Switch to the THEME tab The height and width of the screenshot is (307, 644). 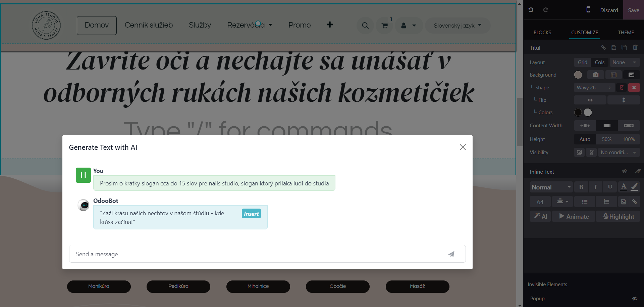(626, 33)
